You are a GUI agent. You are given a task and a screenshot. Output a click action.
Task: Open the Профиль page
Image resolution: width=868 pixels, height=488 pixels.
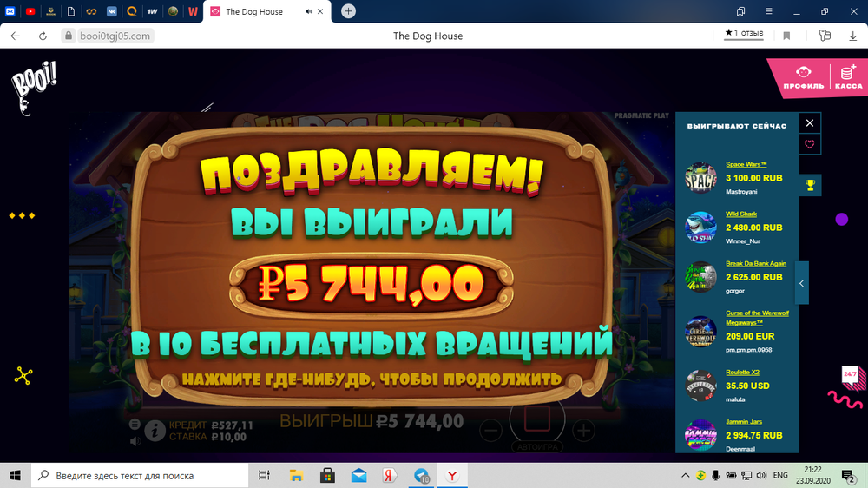coord(803,77)
